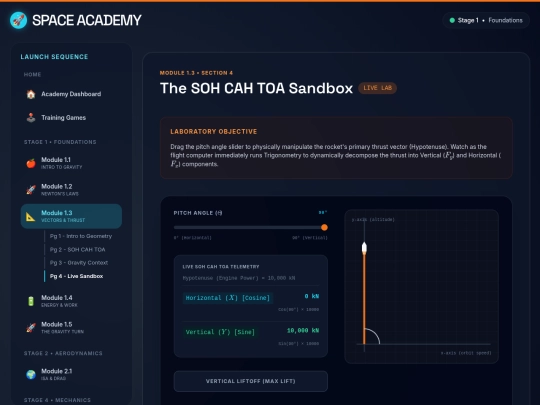540x405 pixels.
Task: Click the Vertical (Y) [Sine] label
Action: tap(220, 332)
